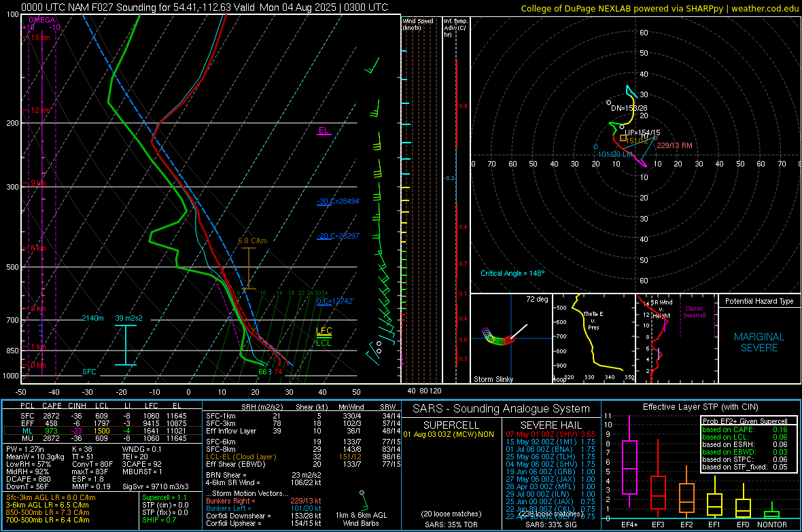Click the DN=153/28 hodograph label
The width and height of the screenshot is (802, 532).
click(x=629, y=108)
